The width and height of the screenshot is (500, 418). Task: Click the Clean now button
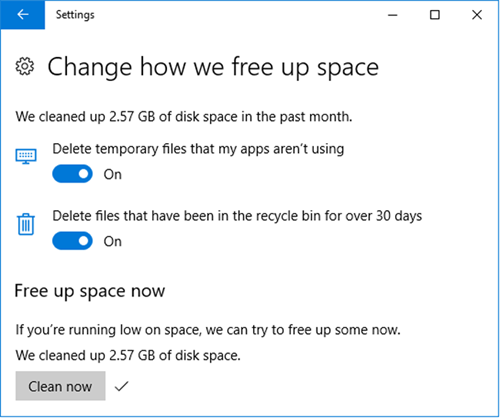(x=60, y=386)
